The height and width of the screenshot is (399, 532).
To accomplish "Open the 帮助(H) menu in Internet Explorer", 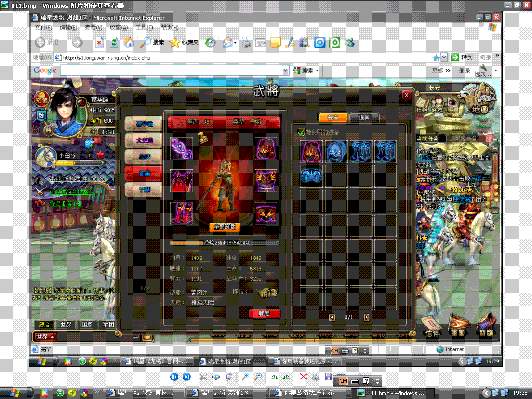I will pos(169,28).
